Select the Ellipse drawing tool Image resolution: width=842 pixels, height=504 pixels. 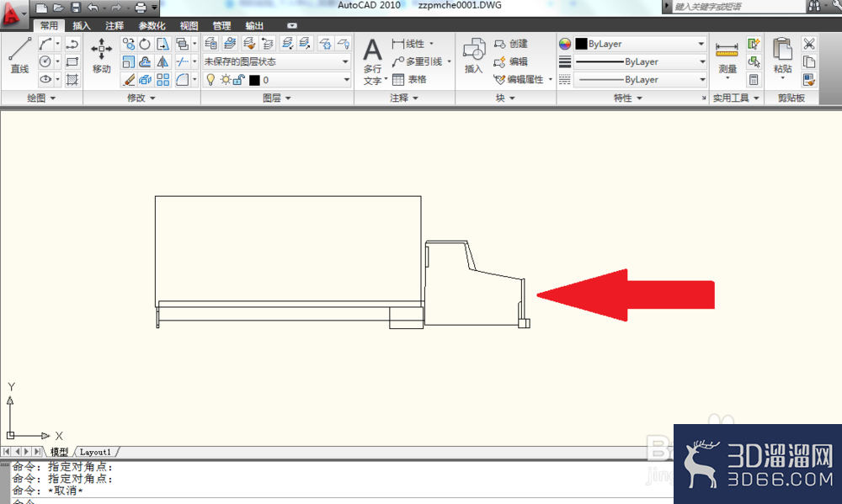click(45, 79)
